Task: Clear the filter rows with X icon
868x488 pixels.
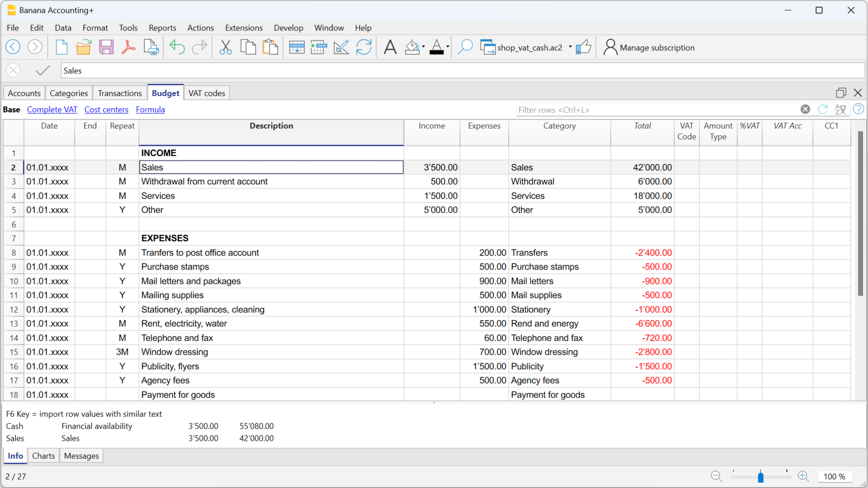Action: (805, 109)
